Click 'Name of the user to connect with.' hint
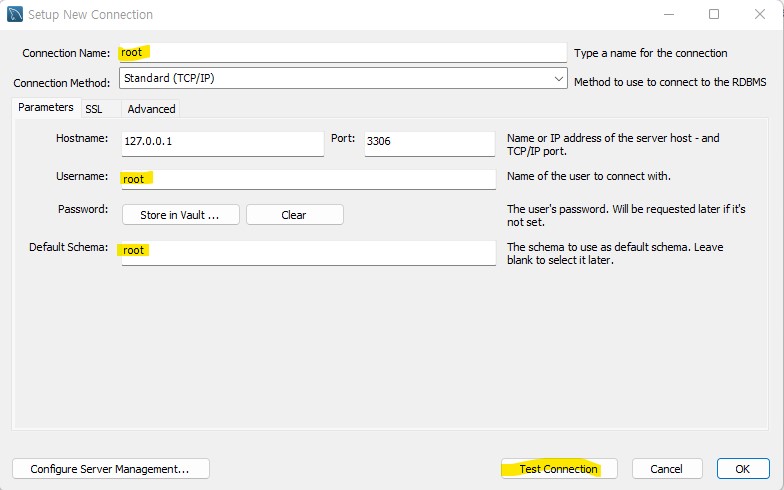 pos(589,176)
